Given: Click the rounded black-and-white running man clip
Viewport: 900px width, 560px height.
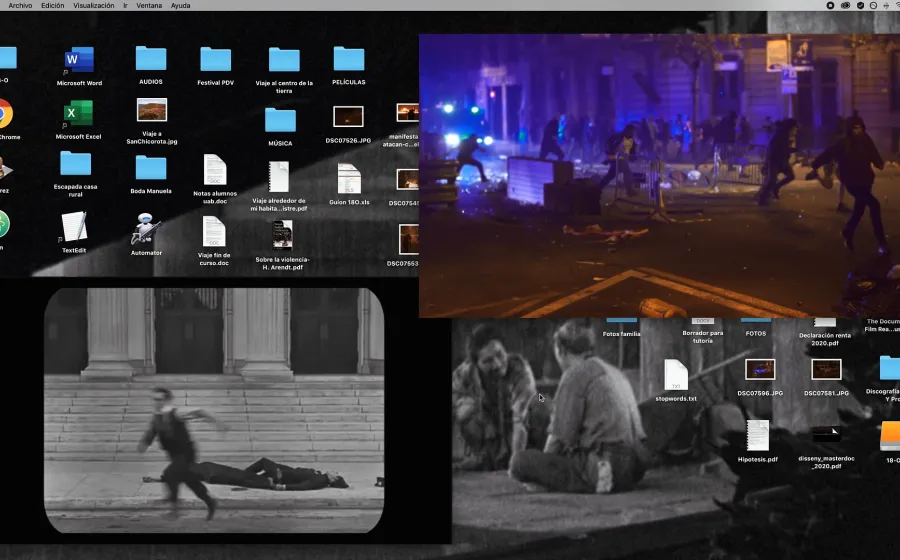Looking at the screenshot, I should 214,410.
